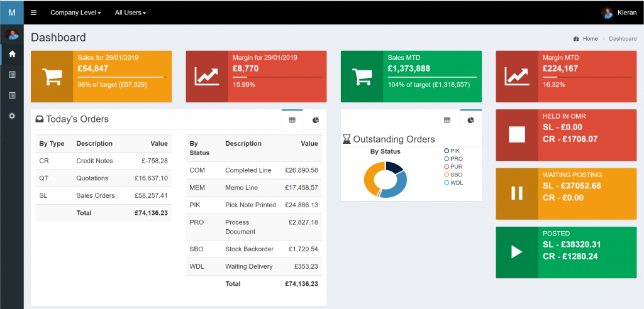Click the Completed Line row description
The width and height of the screenshot is (644, 309).
248,170
